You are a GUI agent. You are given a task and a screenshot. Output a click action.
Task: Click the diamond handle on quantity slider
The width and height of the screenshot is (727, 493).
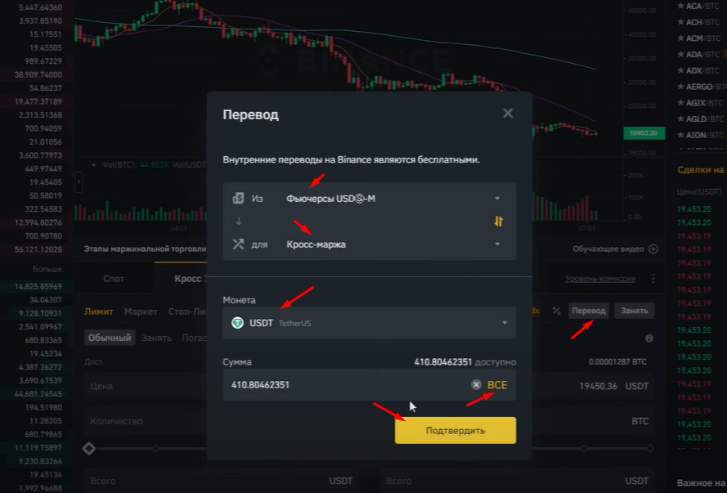coord(89,448)
